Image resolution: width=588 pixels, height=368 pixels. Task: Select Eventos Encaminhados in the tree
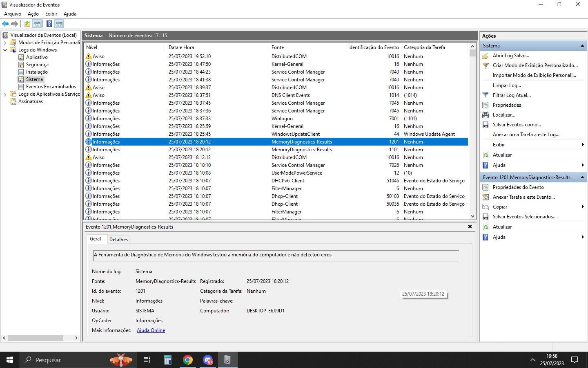click(x=51, y=87)
